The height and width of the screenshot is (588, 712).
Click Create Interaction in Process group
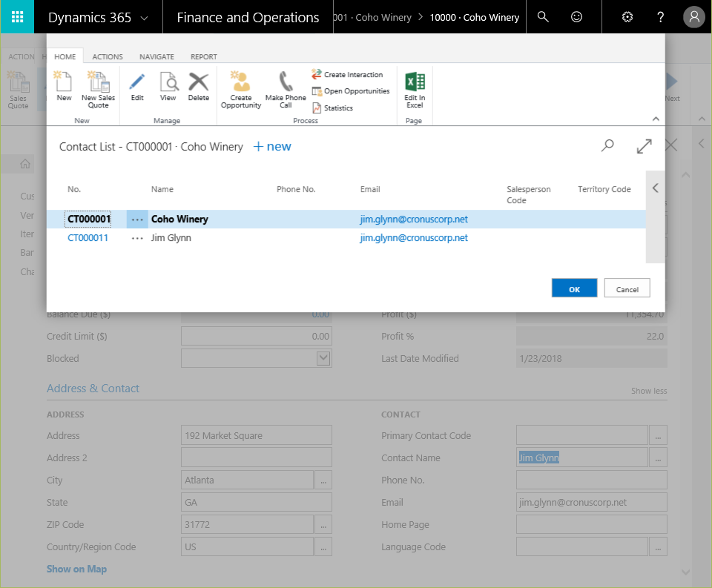(347, 74)
